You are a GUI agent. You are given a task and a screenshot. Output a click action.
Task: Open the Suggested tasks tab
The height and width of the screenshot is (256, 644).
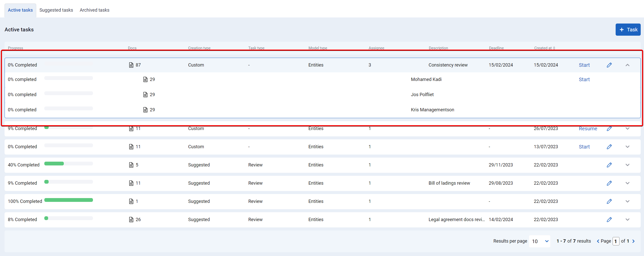56,10
